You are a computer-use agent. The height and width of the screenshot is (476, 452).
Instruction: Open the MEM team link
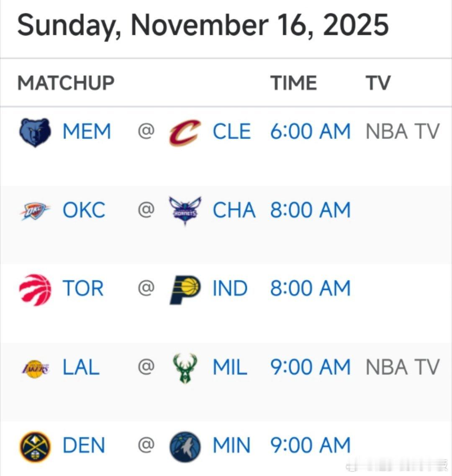tap(87, 132)
